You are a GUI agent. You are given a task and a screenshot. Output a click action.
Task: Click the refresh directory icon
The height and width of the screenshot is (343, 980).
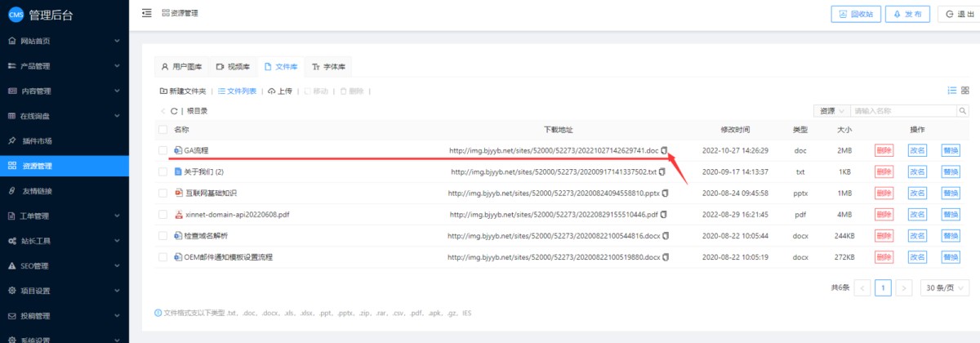point(174,110)
